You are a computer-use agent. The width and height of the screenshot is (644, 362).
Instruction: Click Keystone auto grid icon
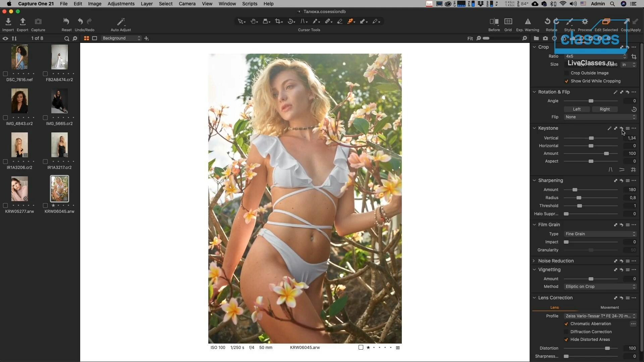coord(633,170)
